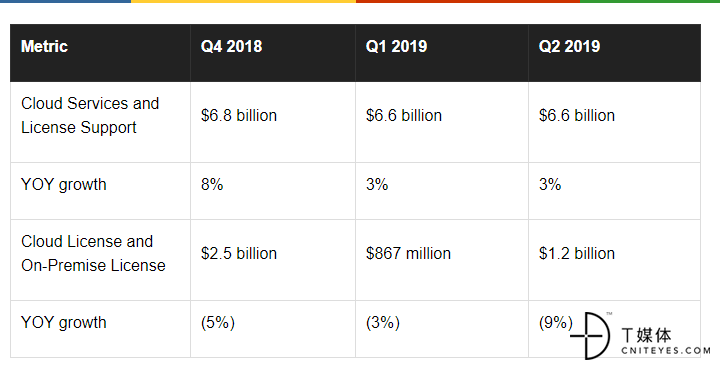
Task: Click the Q1 2019 $6.6 billion cell
Action: [442, 122]
